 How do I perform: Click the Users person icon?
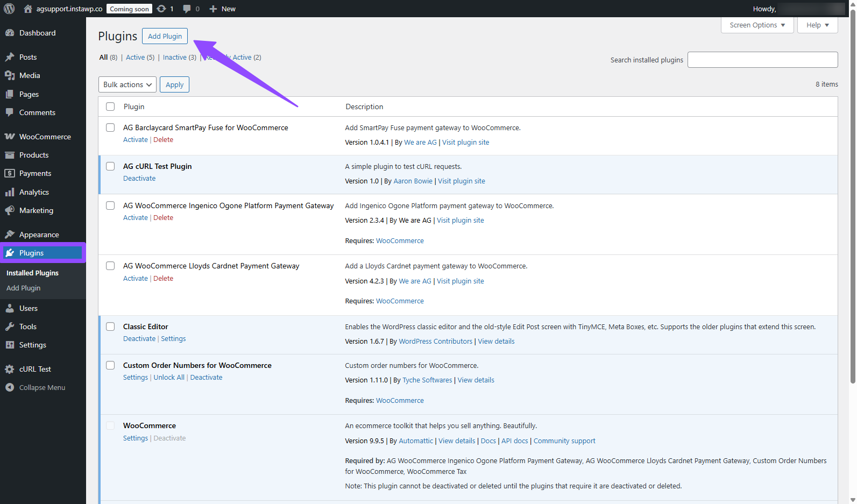pos(10,308)
